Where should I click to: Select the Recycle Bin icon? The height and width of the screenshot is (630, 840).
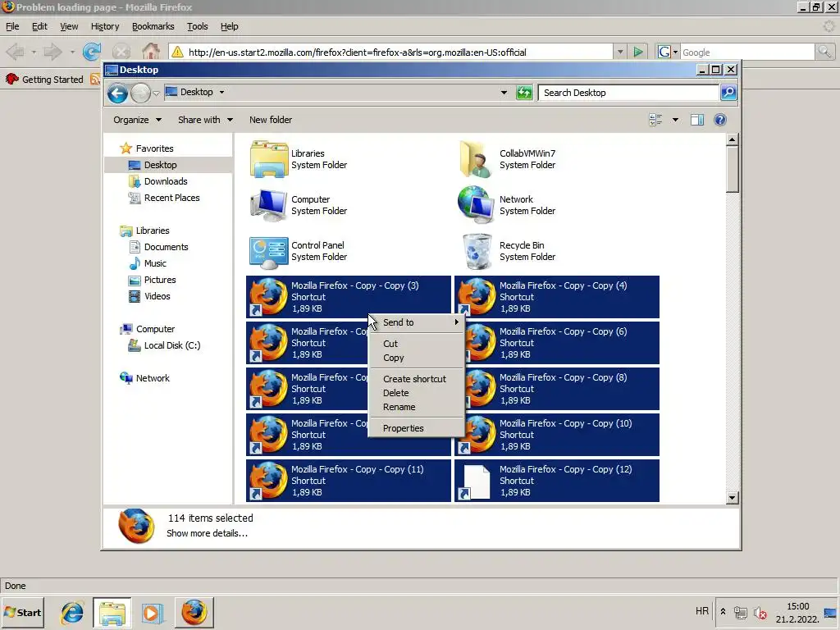tap(477, 251)
